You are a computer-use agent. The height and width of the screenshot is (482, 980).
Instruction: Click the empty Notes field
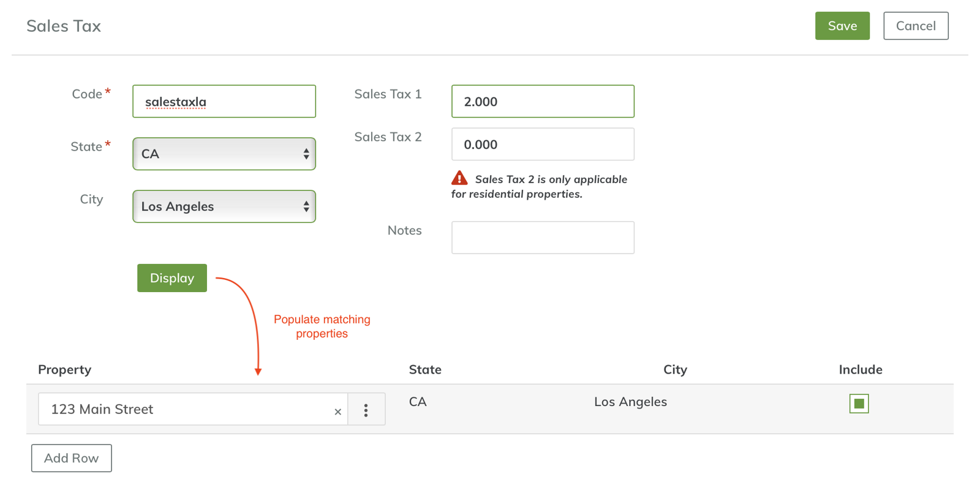(x=543, y=238)
